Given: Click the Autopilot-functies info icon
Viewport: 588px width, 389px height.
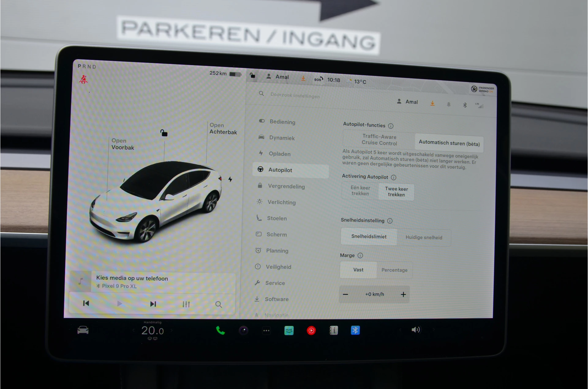Looking at the screenshot, I should (391, 125).
